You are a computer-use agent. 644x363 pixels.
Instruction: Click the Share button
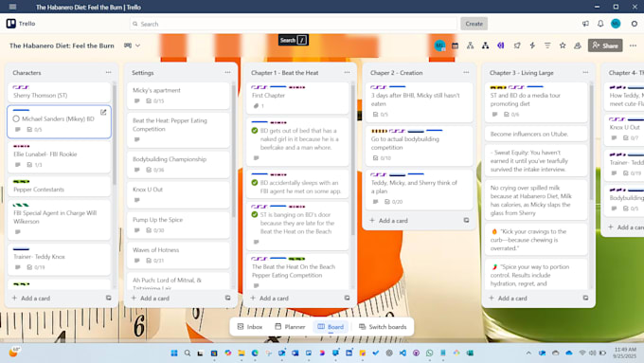pos(605,45)
